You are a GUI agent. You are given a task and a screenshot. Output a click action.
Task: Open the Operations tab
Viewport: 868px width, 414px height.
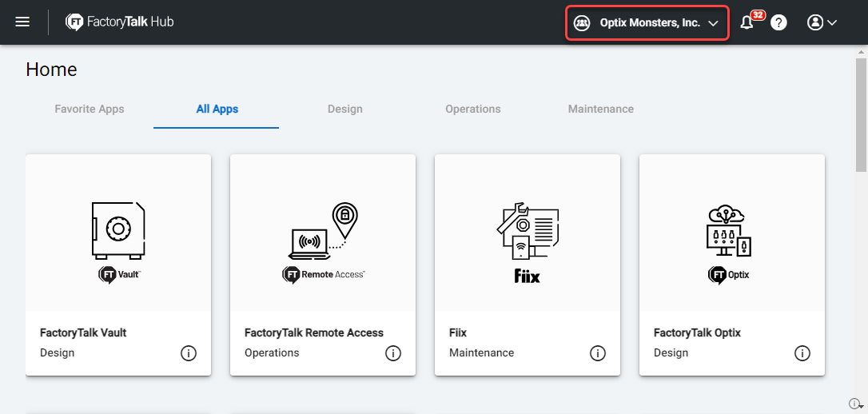[x=473, y=109]
